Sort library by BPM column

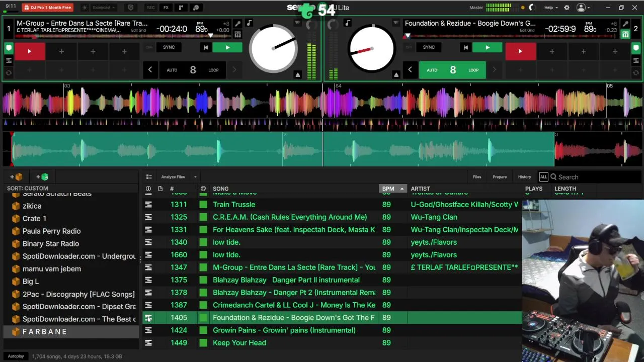[x=392, y=189]
